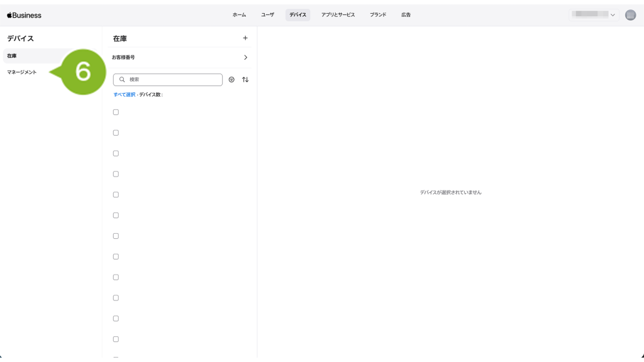Select the third device checkbox in list
The height and width of the screenshot is (362, 644).
coord(116,153)
